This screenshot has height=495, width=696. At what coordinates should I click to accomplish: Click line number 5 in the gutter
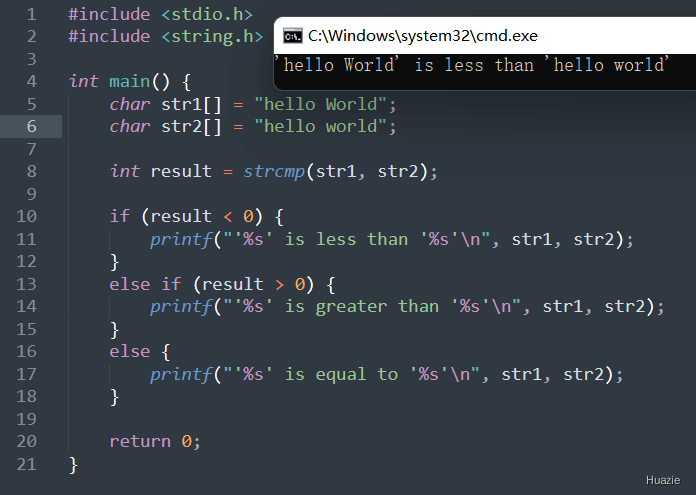click(x=32, y=104)
